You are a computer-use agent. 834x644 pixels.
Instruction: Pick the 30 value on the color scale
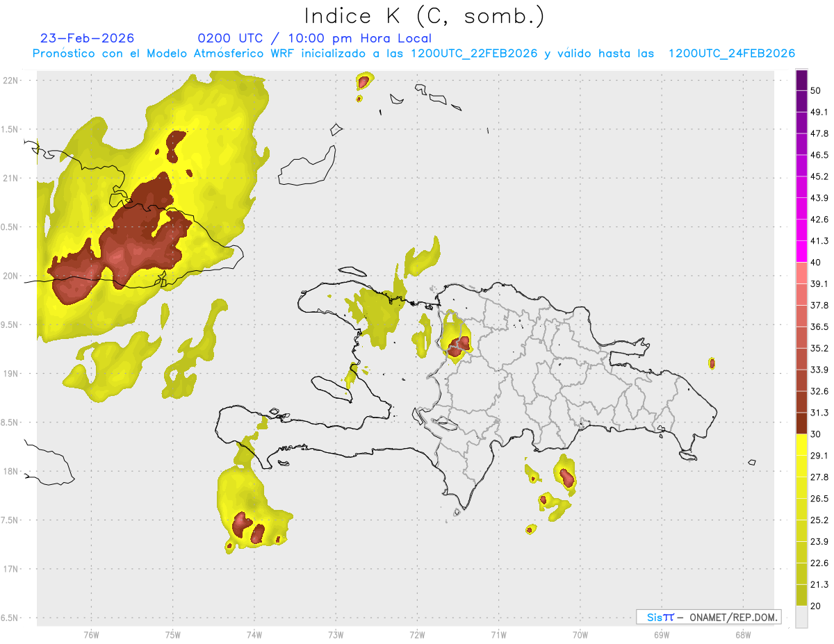pyautogui.click(x=817, y=434)
